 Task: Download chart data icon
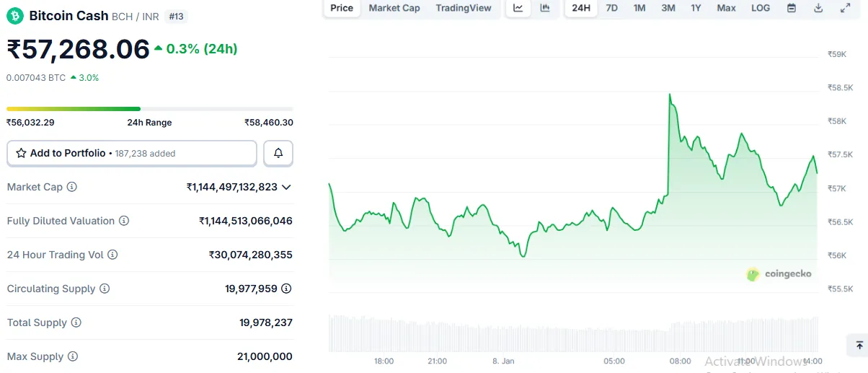(x=818, y=8)
